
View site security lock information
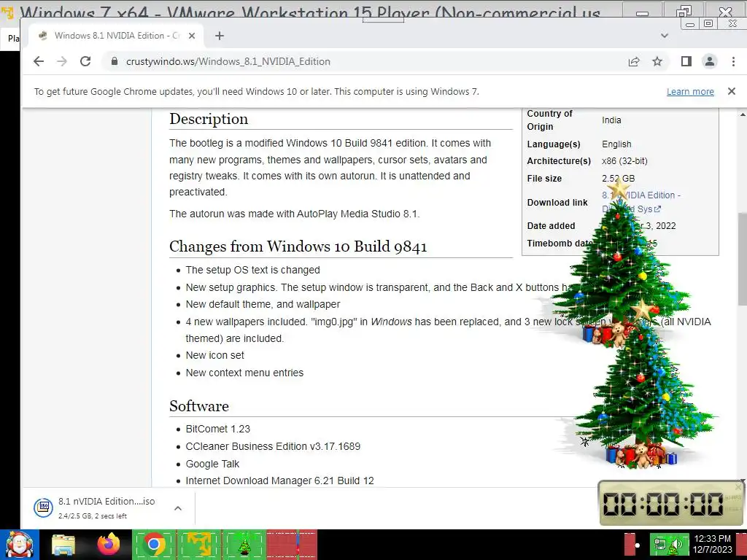pos(114,61)
